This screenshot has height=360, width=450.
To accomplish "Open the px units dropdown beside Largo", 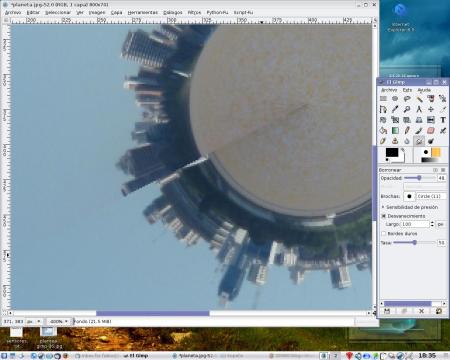I will pos(441,224).
